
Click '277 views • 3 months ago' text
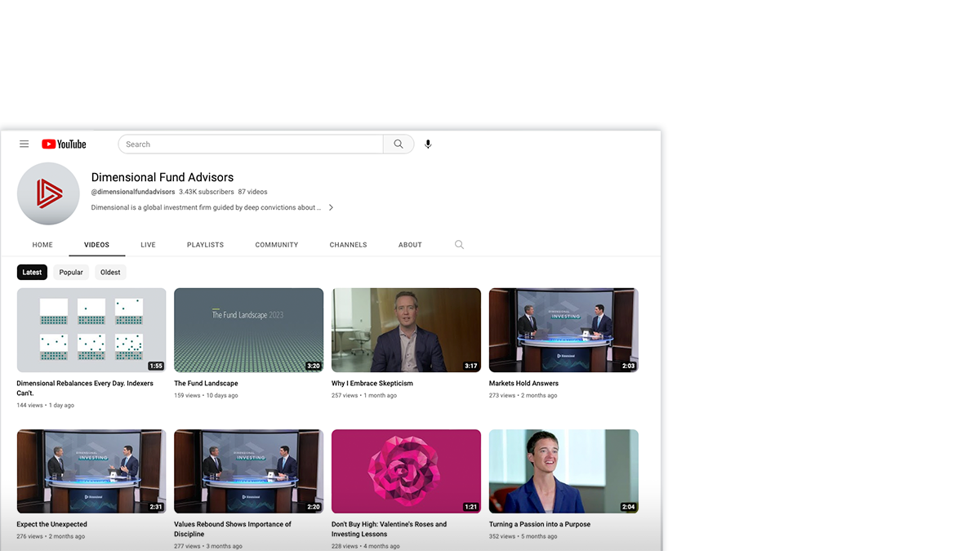click(208, 546)
